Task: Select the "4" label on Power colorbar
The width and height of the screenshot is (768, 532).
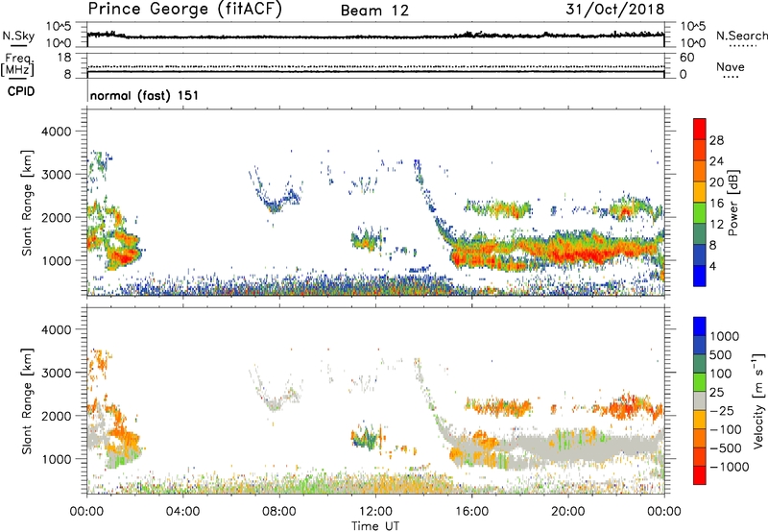Action: (712, 267)
